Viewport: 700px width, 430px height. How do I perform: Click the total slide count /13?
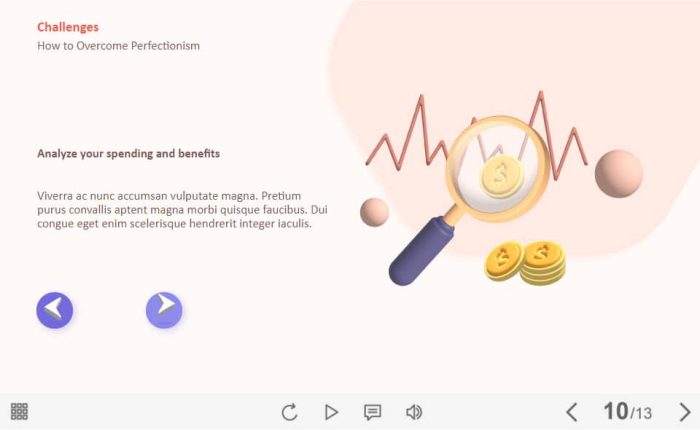click(x=641, y=413)
